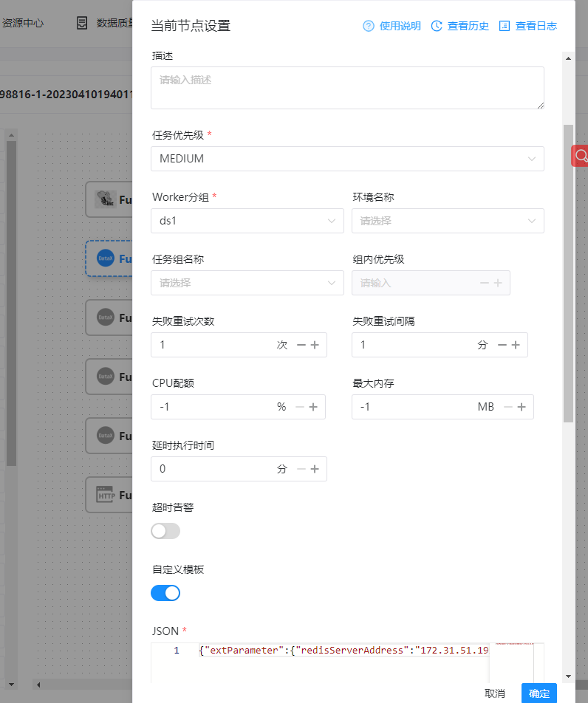Open the 任务组名称 dropdown
Image resolution: width=588 pixels, height=703 pixels.
(x=247, y=283)
